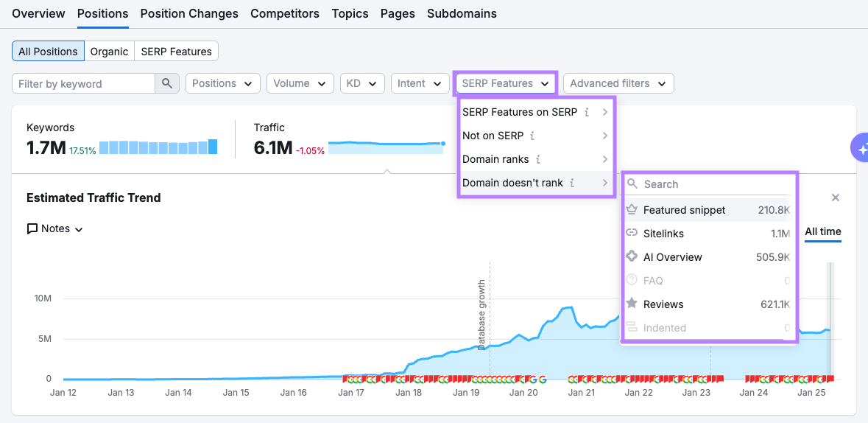
Task: Switch to the Pages tab
Action: pos(398,14)
